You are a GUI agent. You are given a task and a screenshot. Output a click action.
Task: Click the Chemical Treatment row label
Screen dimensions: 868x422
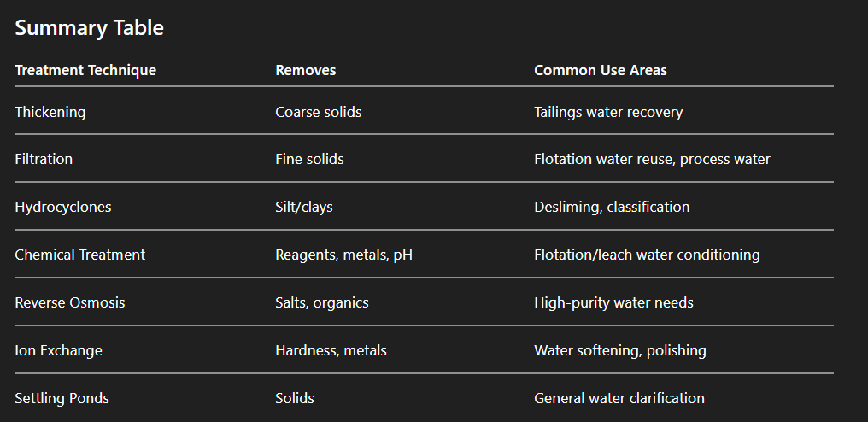point(80,255)
